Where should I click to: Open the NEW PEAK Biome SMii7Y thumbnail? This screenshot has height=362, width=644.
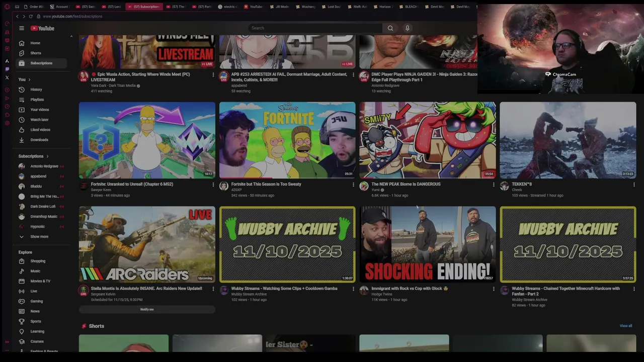[428, 140]
